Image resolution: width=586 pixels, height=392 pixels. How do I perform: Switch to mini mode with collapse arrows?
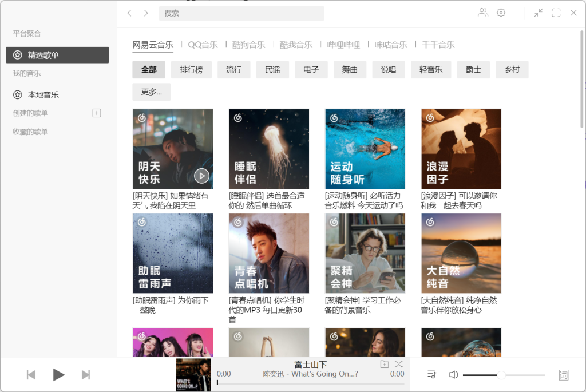coord(538,13)
